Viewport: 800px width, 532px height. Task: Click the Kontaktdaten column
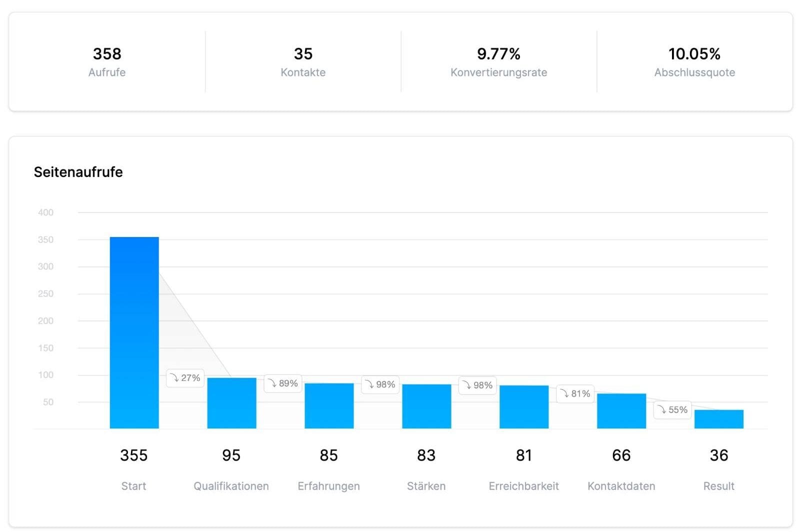point(620,410)
